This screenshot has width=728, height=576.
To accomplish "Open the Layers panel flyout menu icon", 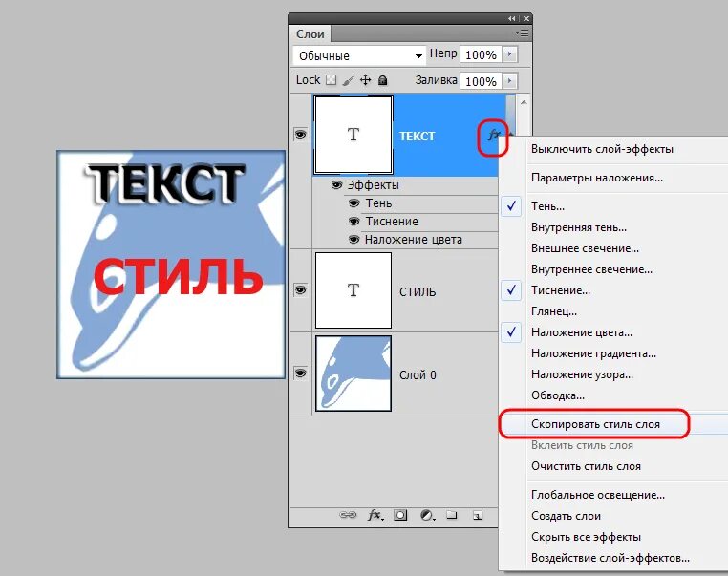I will (522, 32).
